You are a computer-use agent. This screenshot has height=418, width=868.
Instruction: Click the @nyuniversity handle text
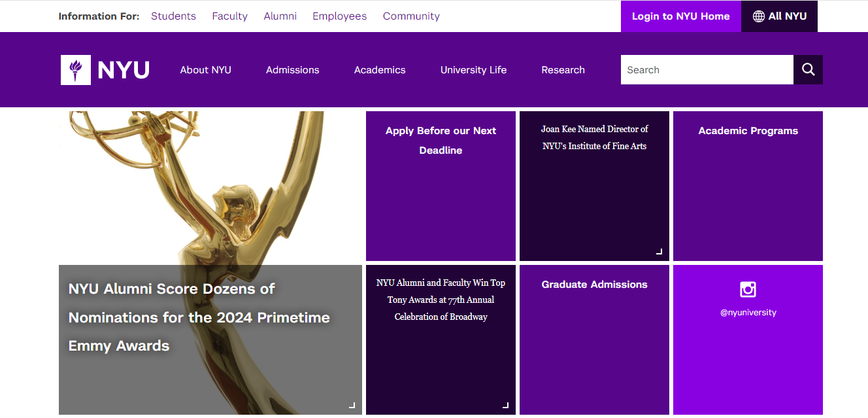pyautogui.click(x=748, y=313)
